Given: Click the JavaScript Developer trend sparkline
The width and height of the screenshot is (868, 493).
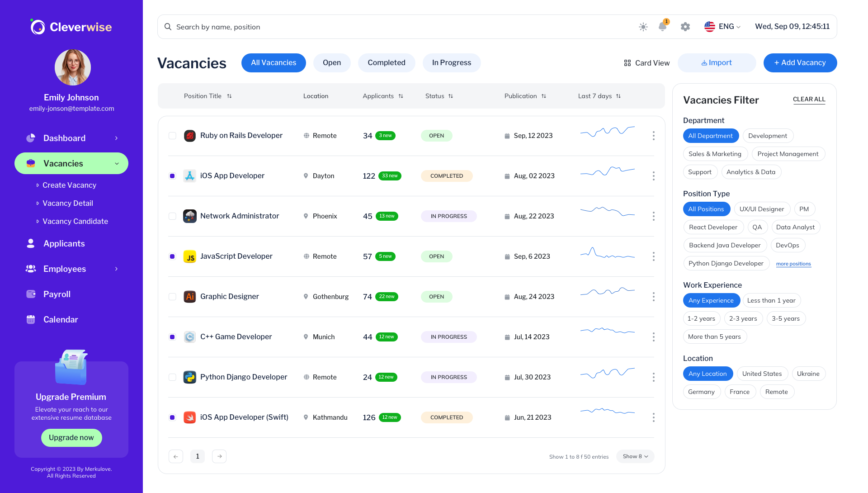Looking at the screenshot, I should [x=607, y=255].
